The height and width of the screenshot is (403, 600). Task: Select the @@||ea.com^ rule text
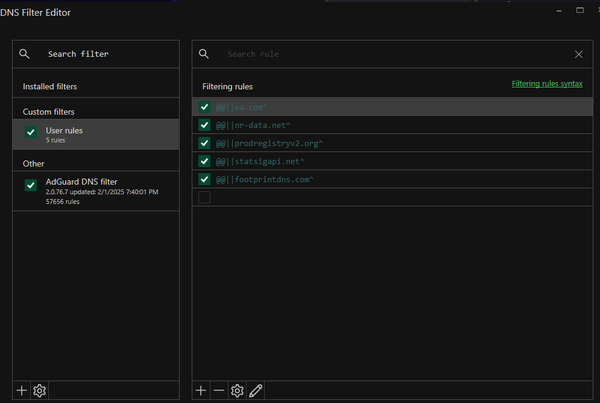click(x=241, y=107)
